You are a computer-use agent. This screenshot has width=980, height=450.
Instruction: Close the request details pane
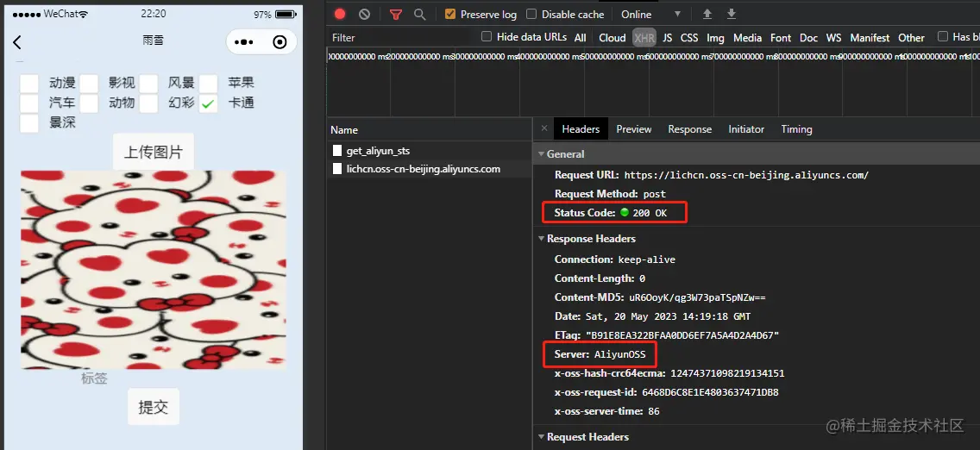[x=543, y=128]
